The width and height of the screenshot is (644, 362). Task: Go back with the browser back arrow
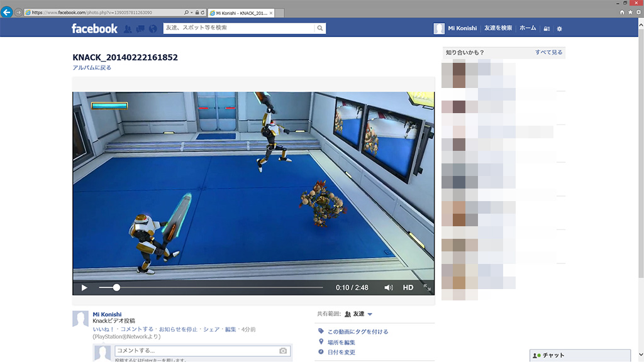(x=6, y=13)
